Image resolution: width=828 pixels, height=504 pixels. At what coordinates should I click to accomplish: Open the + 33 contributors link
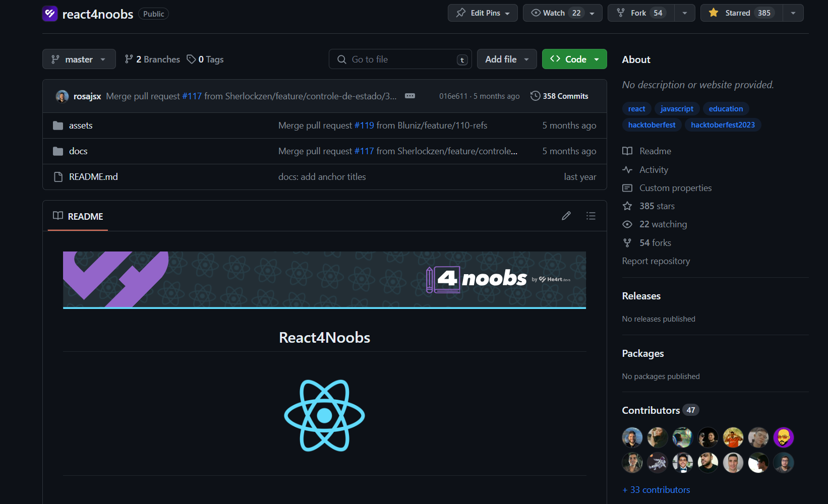tap(656, 490)
